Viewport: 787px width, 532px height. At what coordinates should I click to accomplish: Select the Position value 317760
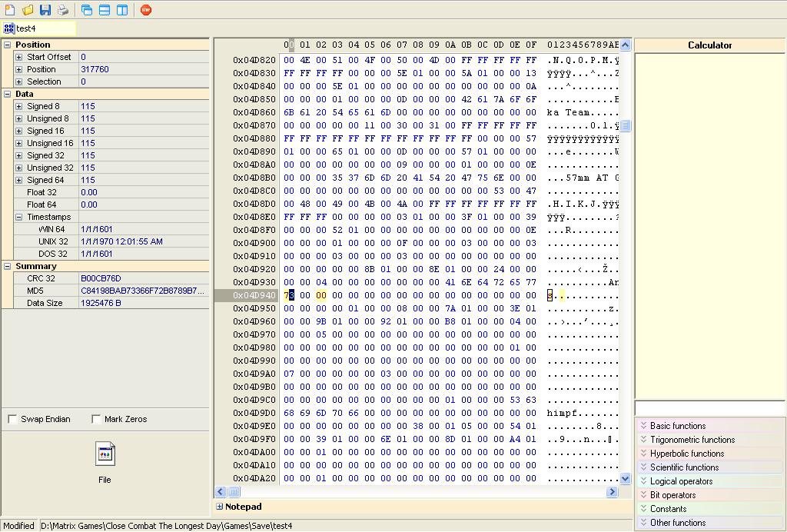[95, 69]
